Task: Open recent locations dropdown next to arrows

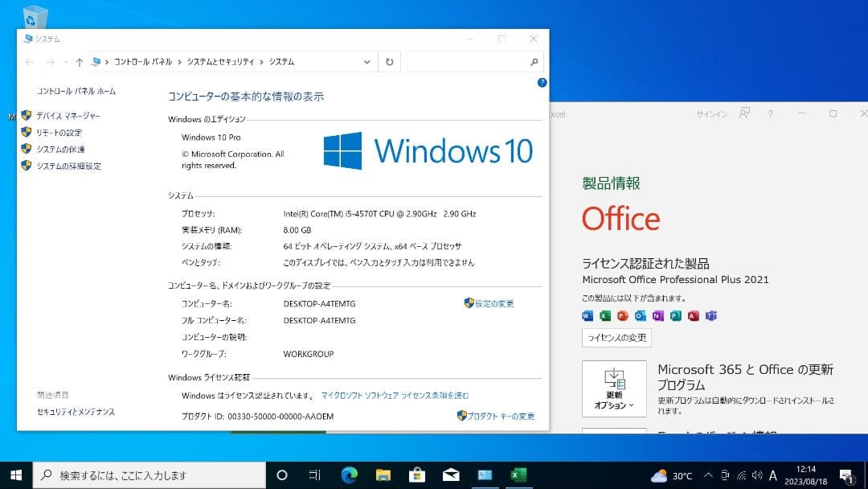Action: (x=65, y=62)
